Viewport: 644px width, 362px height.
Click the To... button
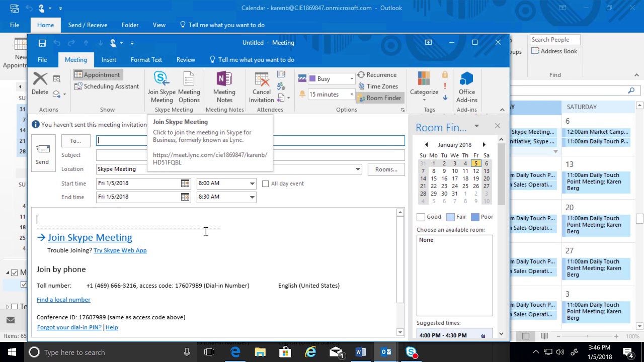(x=75, y=141)
